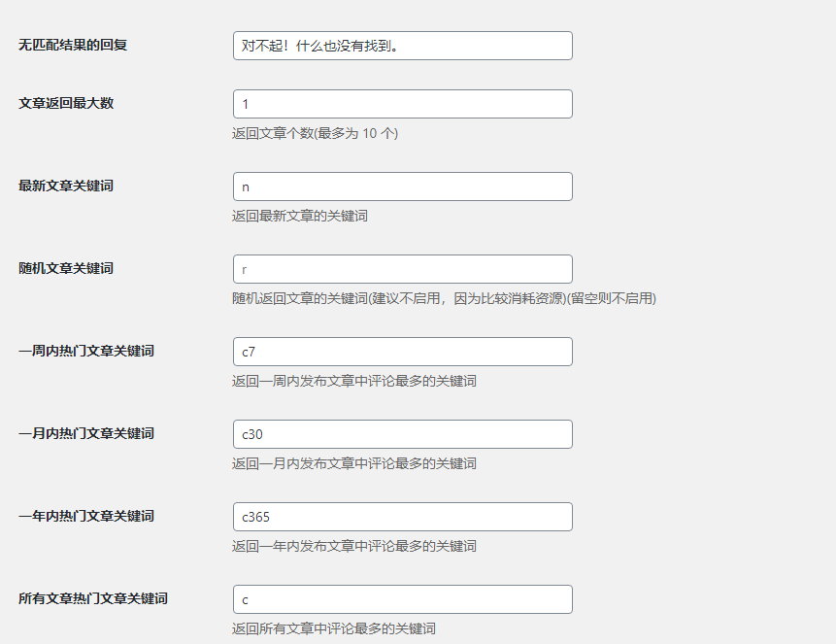This screenshot has height=644, width=836.
Task: Click the random keyword '建议不启用' description text
Action: click(444, 298)
